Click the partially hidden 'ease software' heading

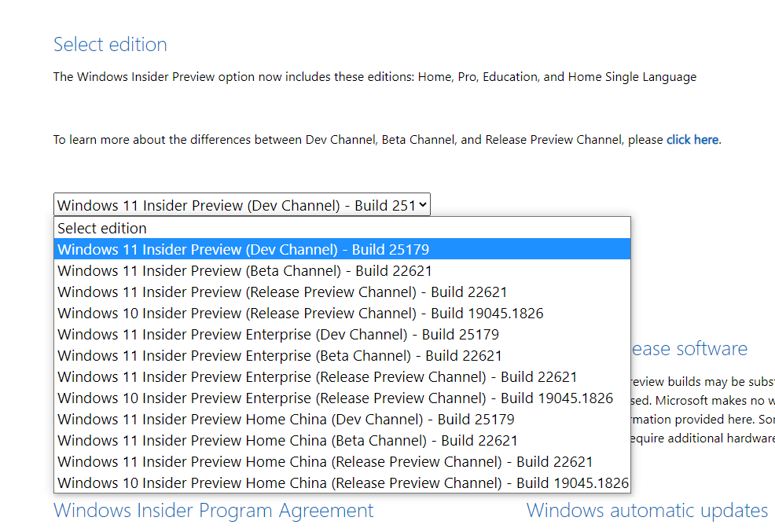click(689, 349)
